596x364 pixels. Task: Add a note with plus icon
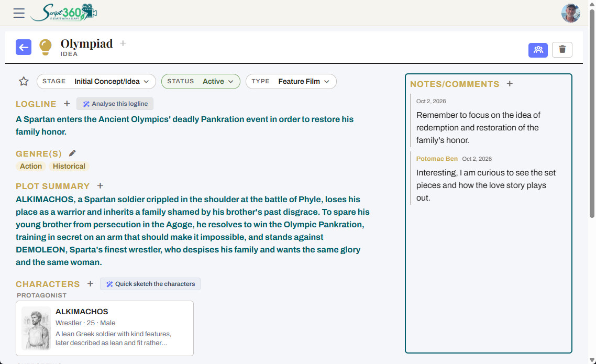pyautogui.click(x=510, y=84)
